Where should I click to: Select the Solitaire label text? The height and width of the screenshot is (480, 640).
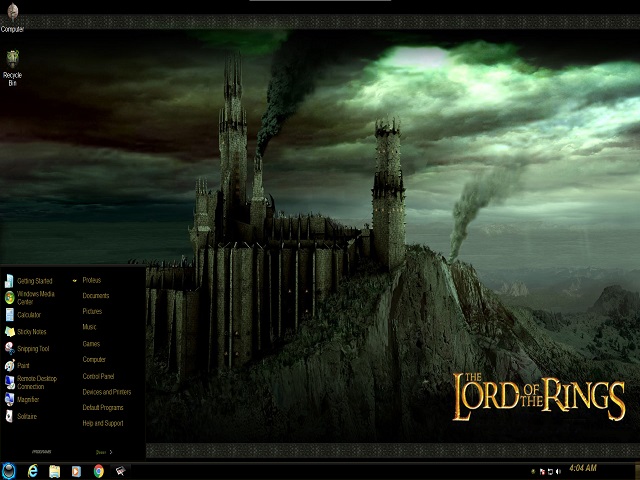(x=27, y=416)
